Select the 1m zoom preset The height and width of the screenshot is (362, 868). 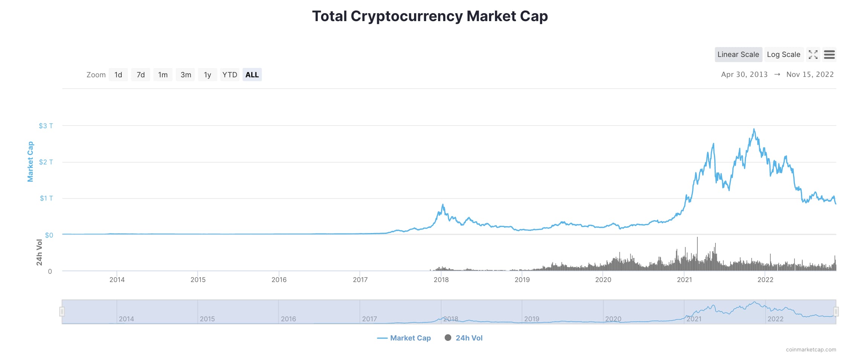click(x=163, y=74)
